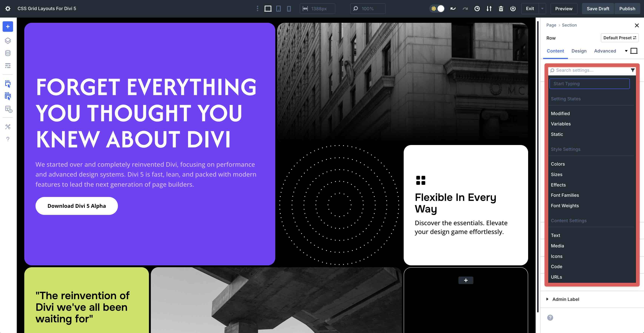Redo the last change
This screenshot has height=333, width=644.
click(465, 8)
